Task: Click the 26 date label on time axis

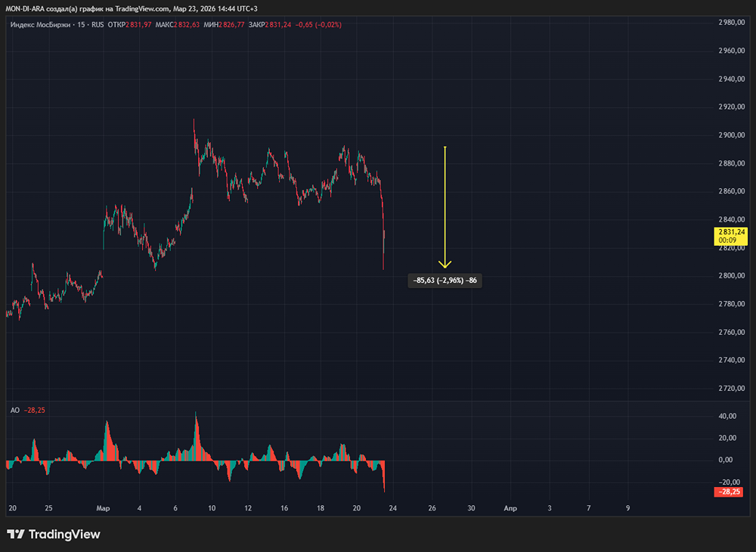Action: tap(432, 508)
